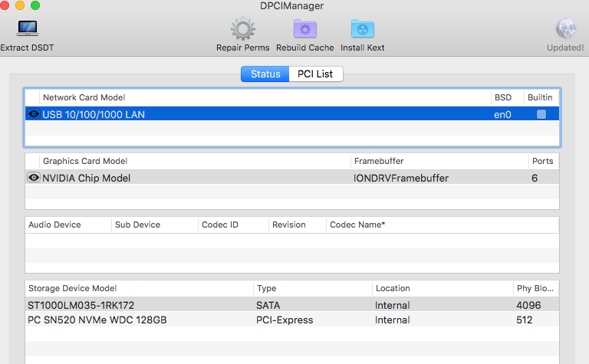The width and height of the screenshot is (589, 364).
Task: Minimize the DPCIManager window
Action: click(x=20, y=5)
